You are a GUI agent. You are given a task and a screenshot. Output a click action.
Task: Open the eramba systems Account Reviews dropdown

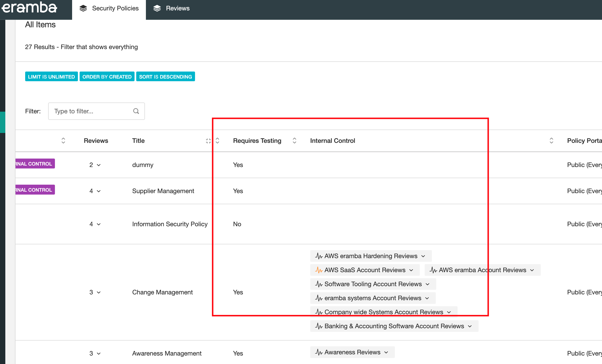[x=427, y=298]
